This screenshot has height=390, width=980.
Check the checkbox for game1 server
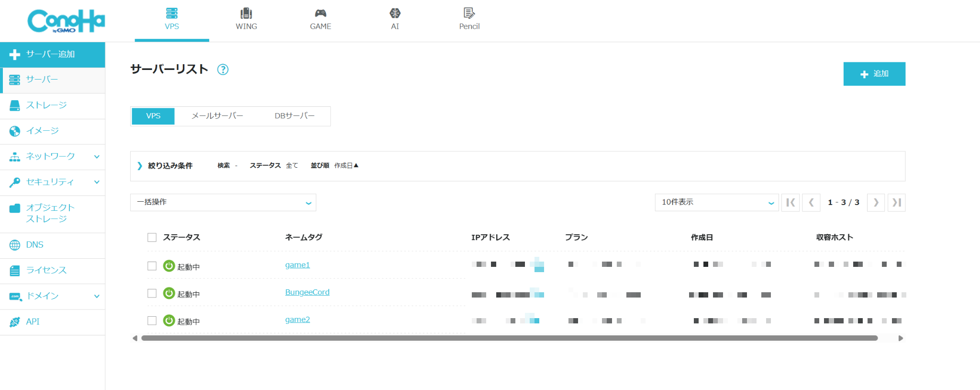(x=152, y=266)
